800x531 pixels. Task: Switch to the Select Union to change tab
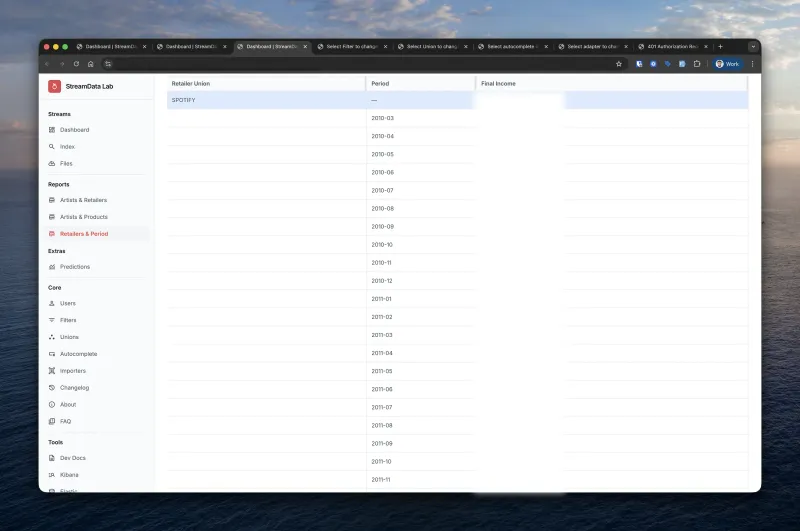[x=433, y=46]
